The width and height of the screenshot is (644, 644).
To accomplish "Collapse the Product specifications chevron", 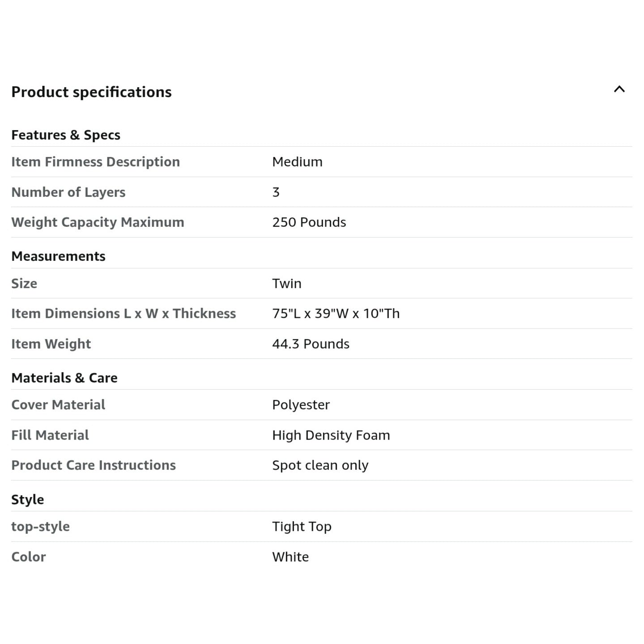I will pyautogui.click(x=619, y=90).
